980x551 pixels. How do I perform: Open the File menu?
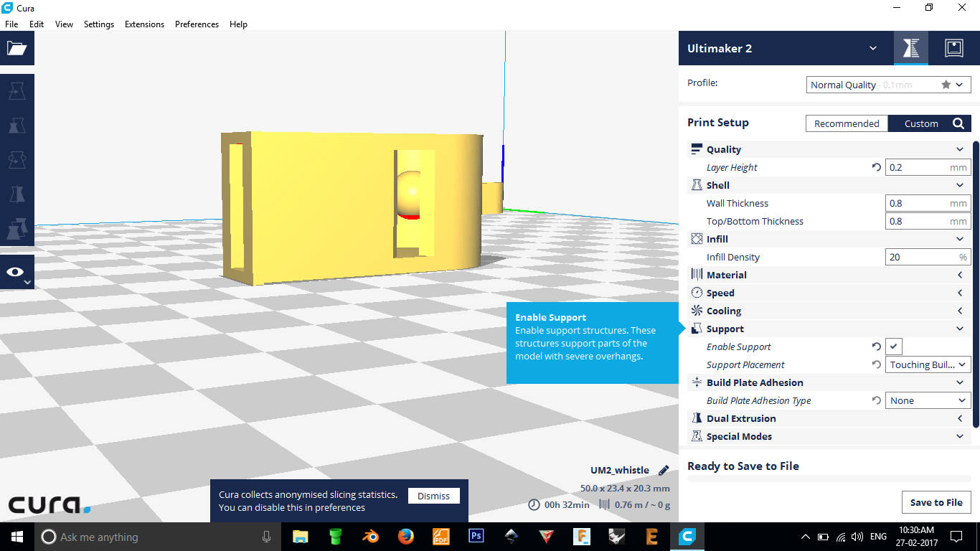[x=11, y=24]
